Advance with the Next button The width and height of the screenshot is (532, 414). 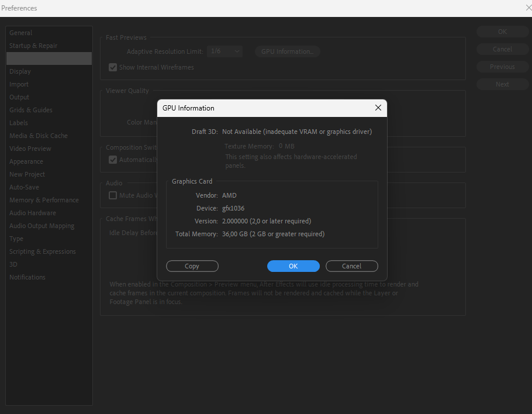click(502, 84)
